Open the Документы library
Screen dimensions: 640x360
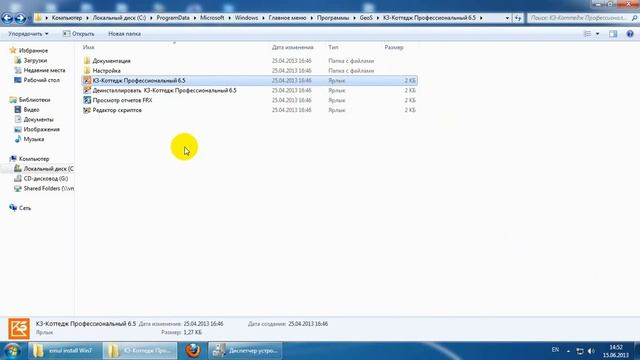tap(38, 119)
